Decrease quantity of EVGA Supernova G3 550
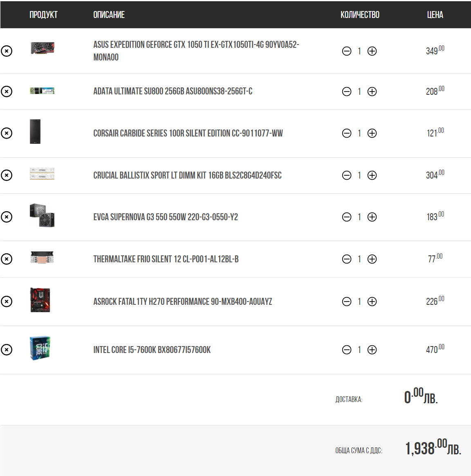The width and height of the screenshot is (471, 476). click(x=346, y=217)
